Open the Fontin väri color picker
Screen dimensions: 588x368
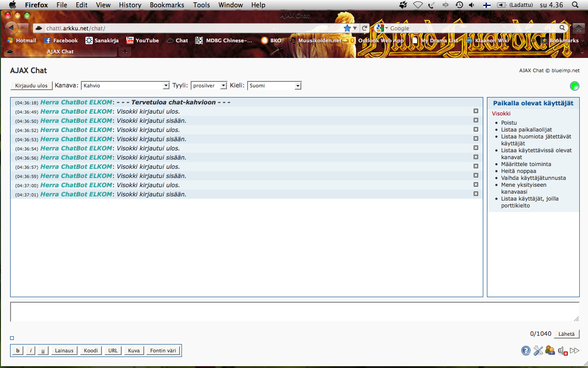point(163,351)
